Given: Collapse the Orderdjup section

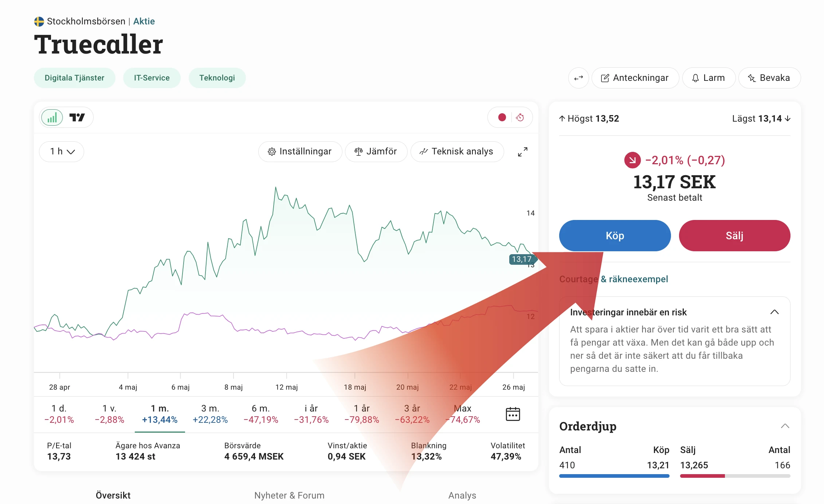Looking at the screenshot, I should pyautogui.click(x=785, y=426).
